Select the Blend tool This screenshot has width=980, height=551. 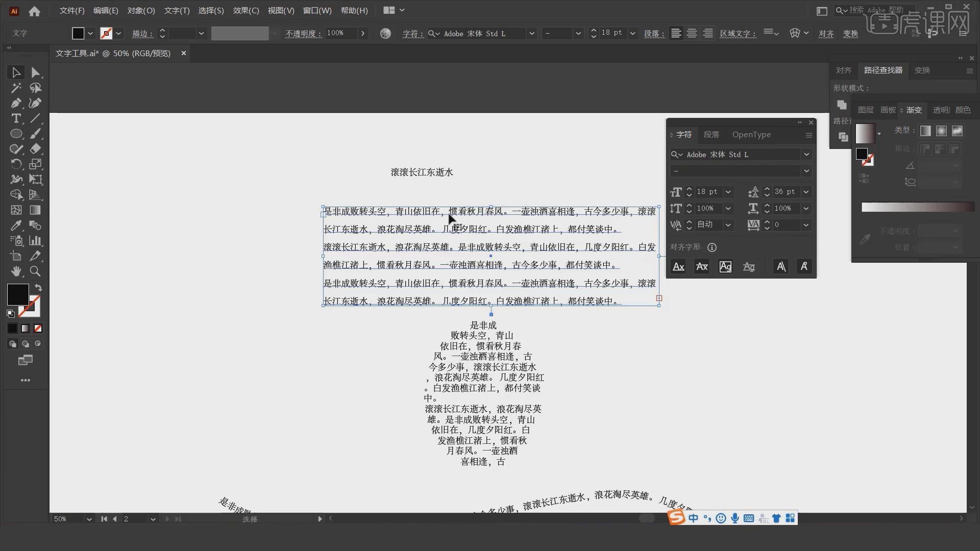35,226
